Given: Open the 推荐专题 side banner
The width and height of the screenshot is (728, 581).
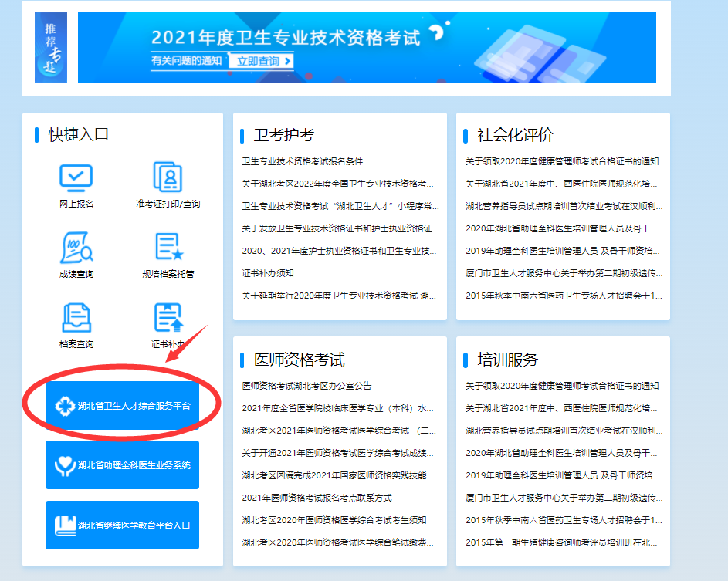Looking at the screenshot, I should point(50,46).
